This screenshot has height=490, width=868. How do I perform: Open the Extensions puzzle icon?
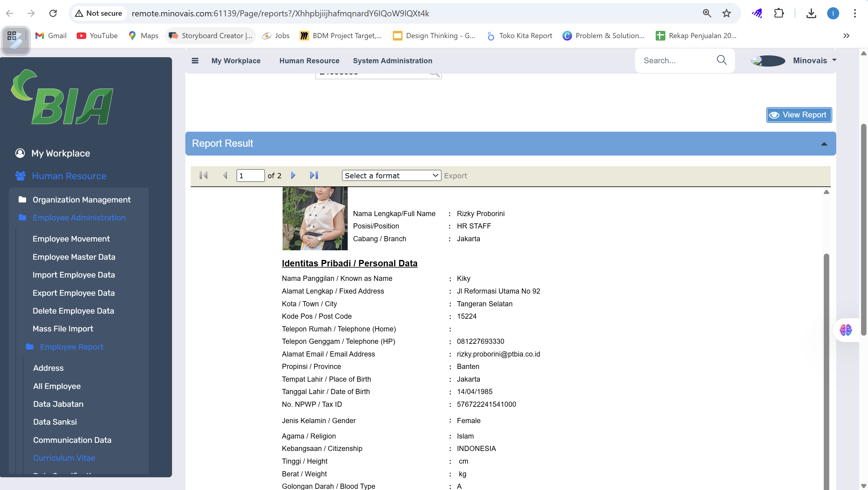779,13
